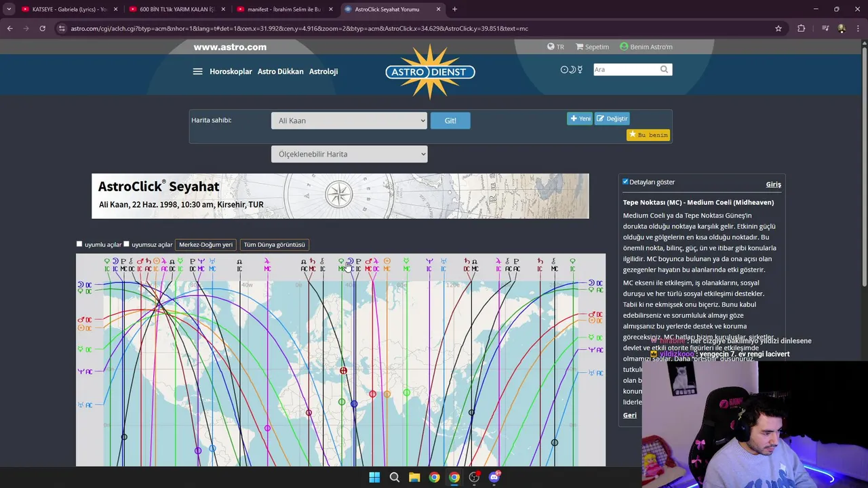Click the Astrodienst sun logo
Viewport: 868px width, 488px height.
coord(430,71)
